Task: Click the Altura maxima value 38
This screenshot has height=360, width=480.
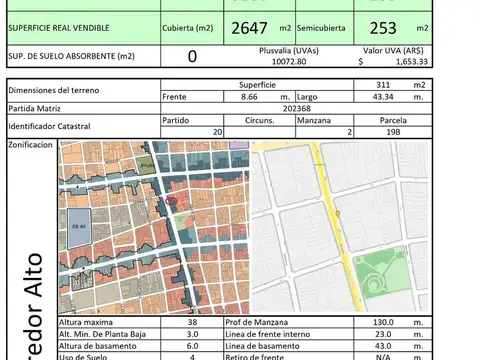Action: [x=192, y=322]
